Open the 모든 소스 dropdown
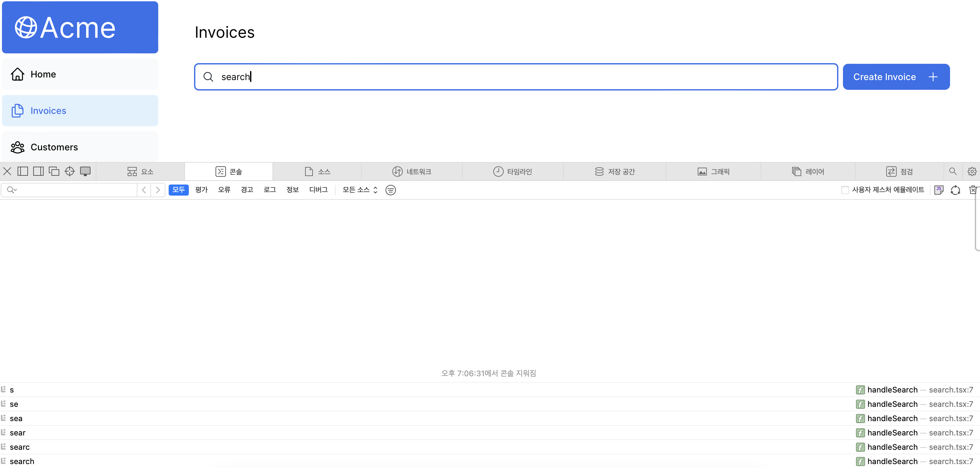 tap(359, 190)
